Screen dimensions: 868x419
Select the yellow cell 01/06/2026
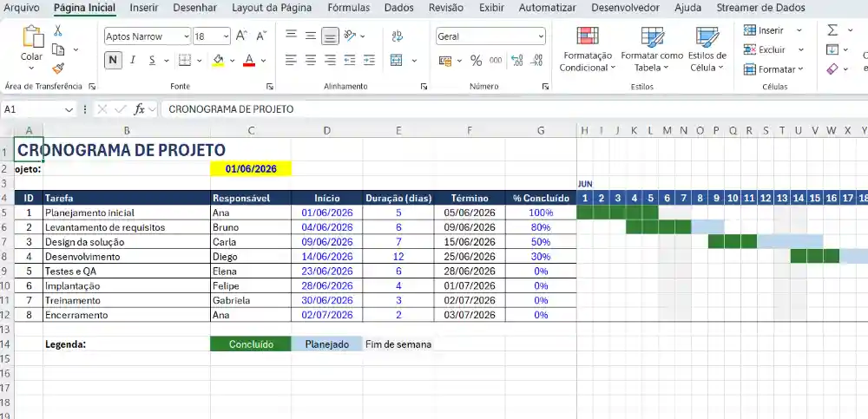(x=251, y=169)
